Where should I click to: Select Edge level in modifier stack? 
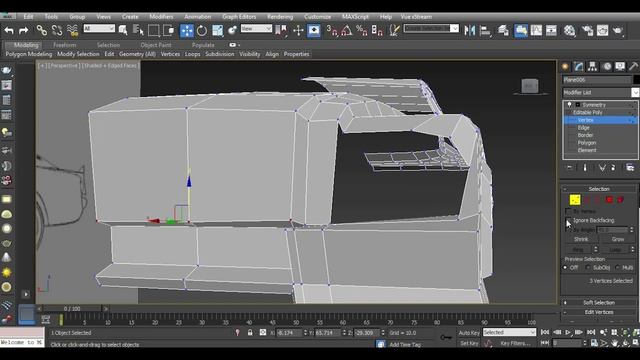[583, 128]
